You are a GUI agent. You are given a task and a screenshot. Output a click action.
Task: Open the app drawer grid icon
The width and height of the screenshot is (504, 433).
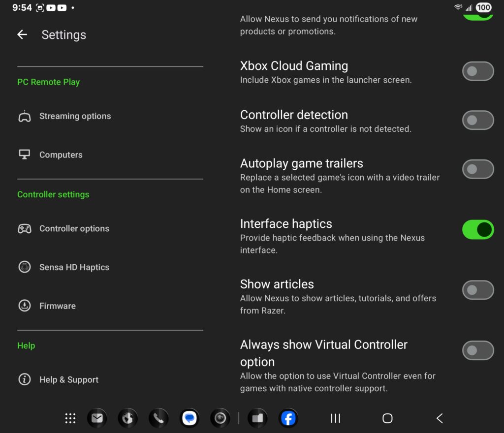[70, 418]
